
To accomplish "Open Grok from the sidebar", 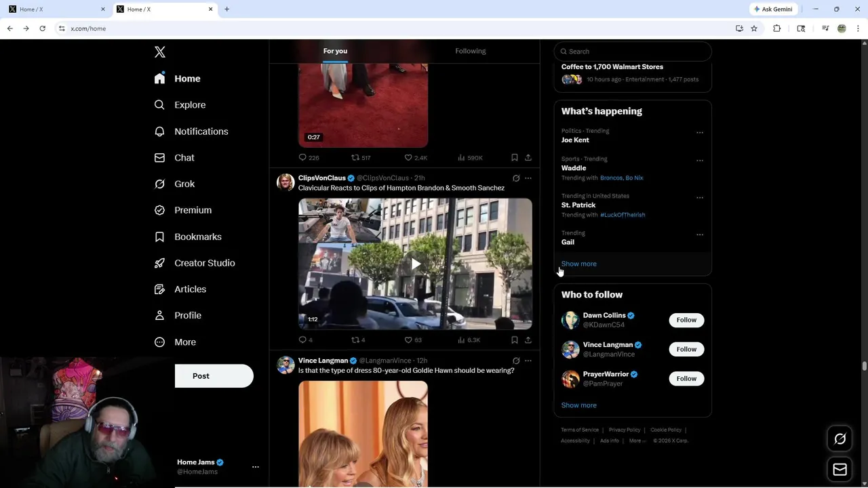I will 174,184.
